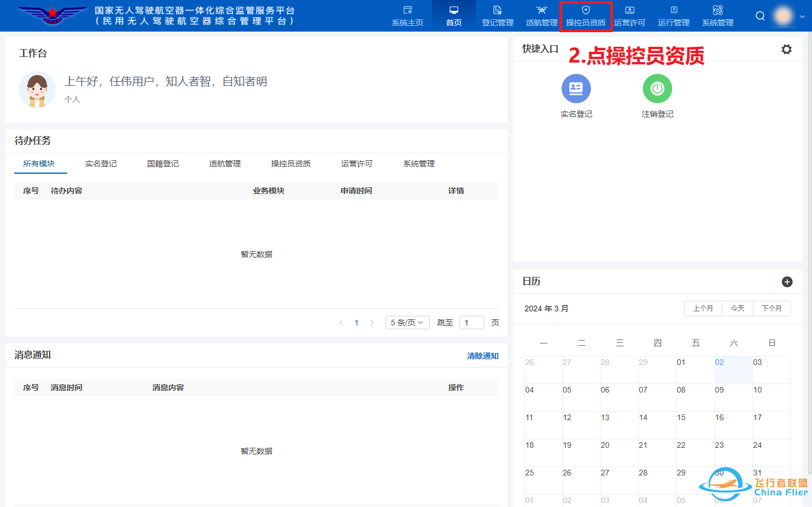Switch to 国籍登记 task tab
The height and width of the screenshot is (507, 812).
point(163,164)
